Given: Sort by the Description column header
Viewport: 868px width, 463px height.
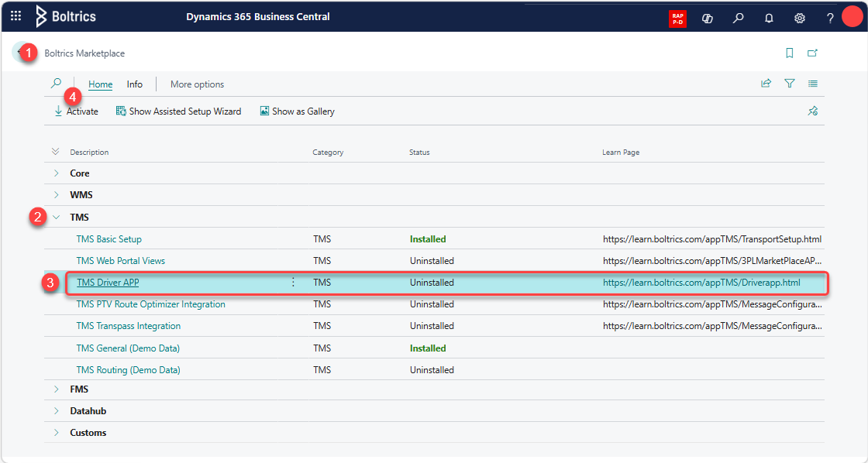Looking at the screenshot, I should [x=89, y=152].
